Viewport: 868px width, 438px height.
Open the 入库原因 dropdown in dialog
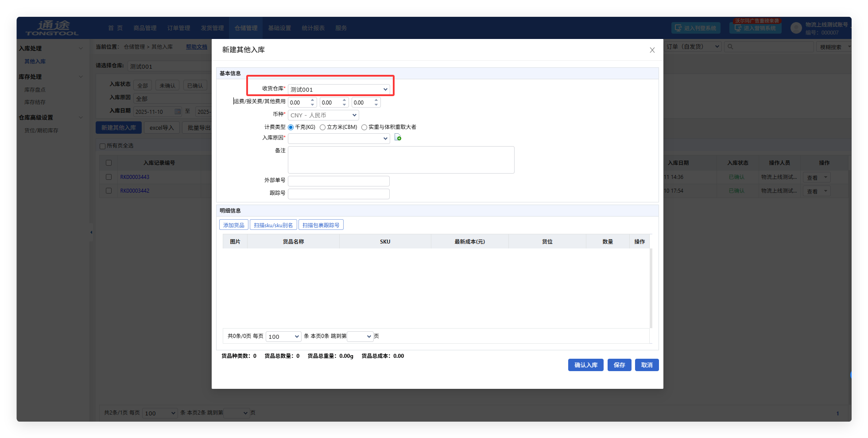(x=339, y=139)
